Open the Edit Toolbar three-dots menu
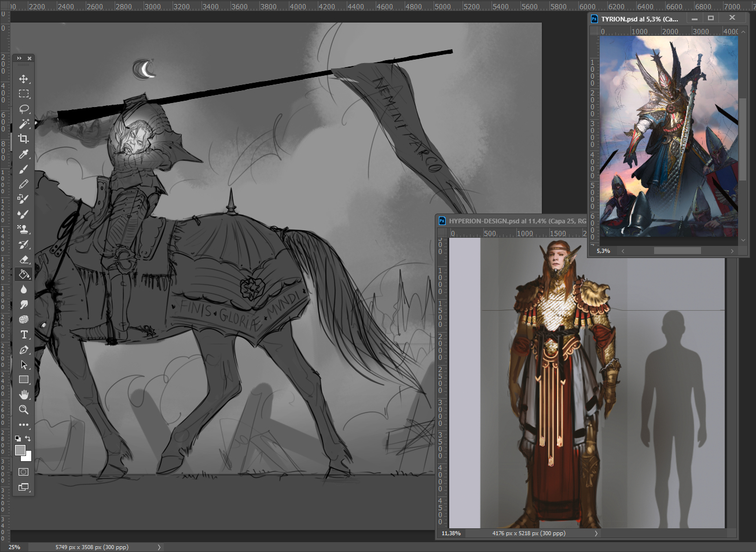Image resolution: width=756 pixels, height=552 pixels. 24,425
